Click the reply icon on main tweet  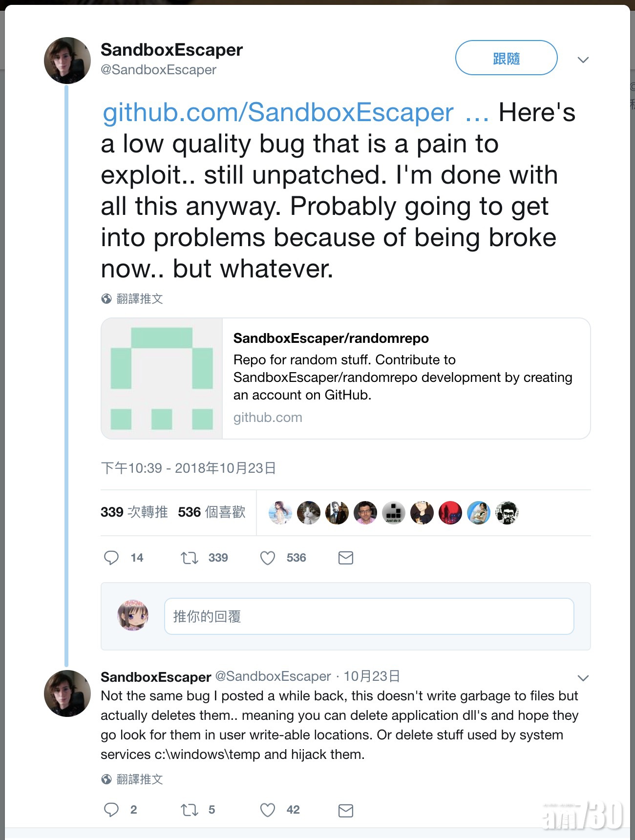click(x=111, y=558)
